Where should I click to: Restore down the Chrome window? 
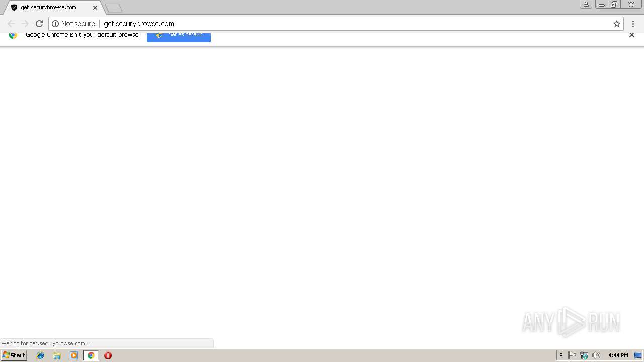point(614,4)
